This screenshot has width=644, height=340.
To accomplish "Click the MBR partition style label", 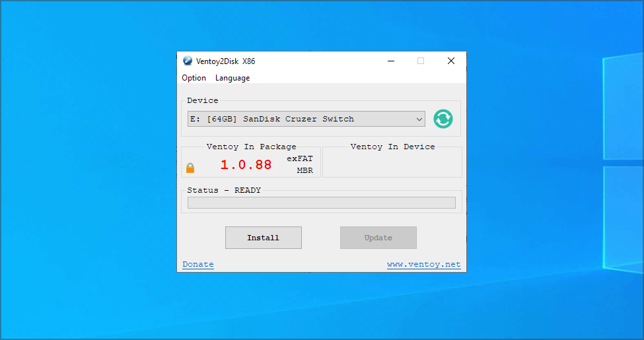I will [305, 171].
